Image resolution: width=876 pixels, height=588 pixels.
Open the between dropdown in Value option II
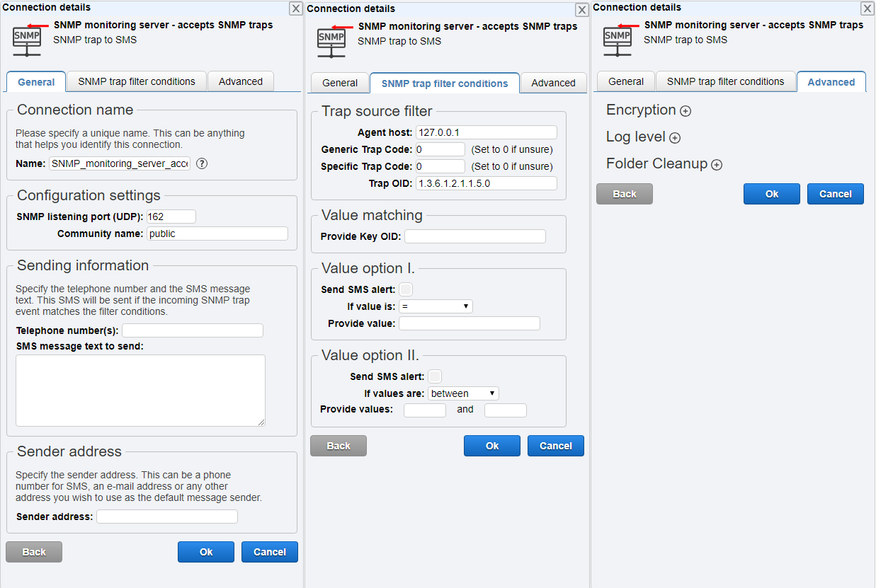[463, 393]
